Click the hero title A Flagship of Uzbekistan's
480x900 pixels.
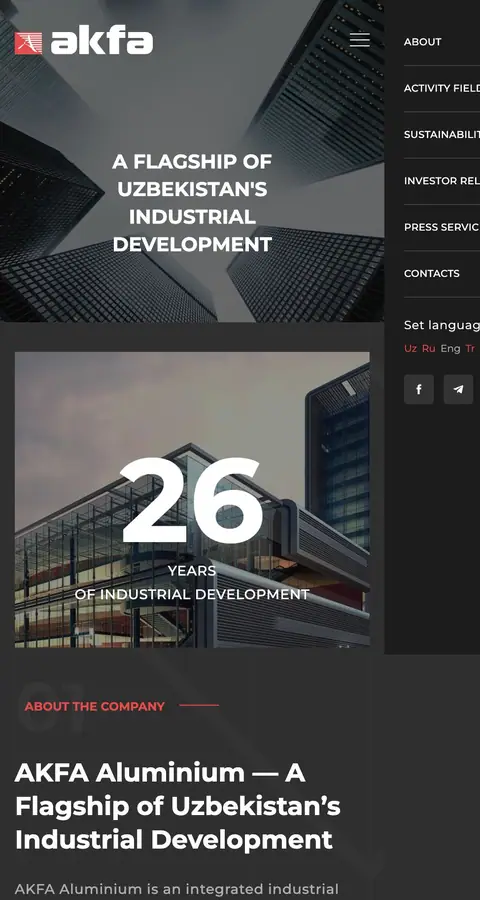pyautogui.click(x=192, y=176)
